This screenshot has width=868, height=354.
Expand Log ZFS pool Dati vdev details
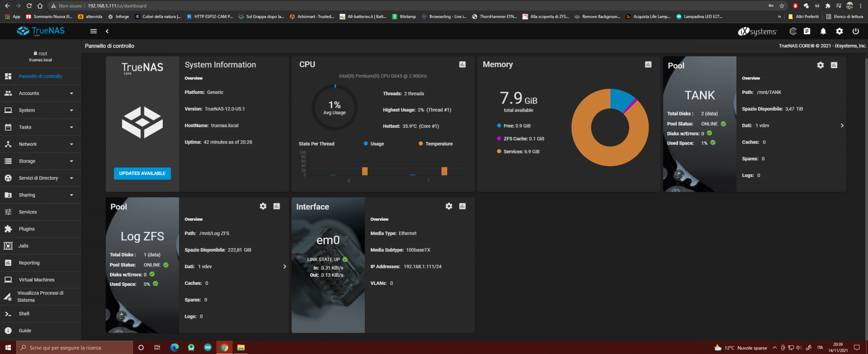click(x=284, y=266)
